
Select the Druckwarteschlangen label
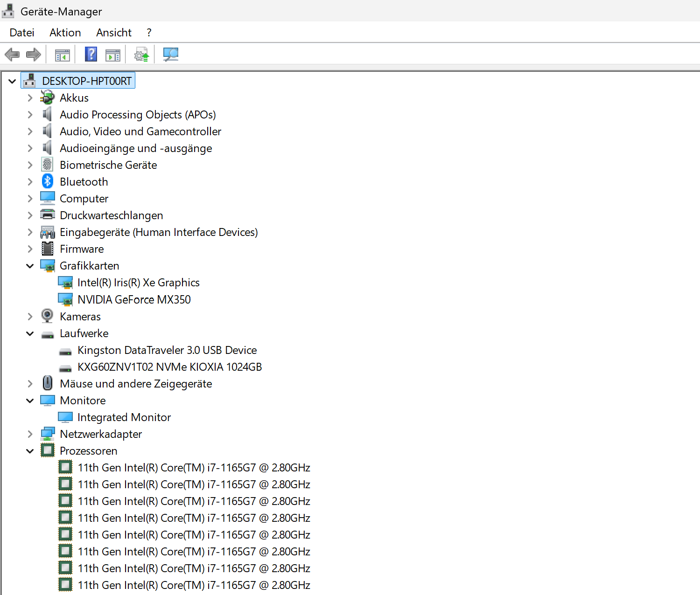[x=112, y=215]
